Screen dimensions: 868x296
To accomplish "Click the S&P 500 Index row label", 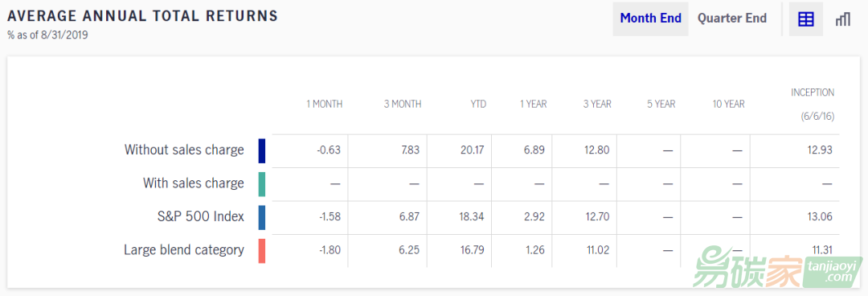I will [200, 216].
